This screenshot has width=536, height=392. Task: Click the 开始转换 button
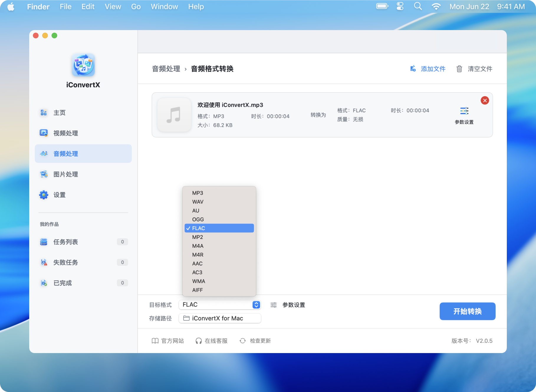pyautogui.click(x=468, y=311)
